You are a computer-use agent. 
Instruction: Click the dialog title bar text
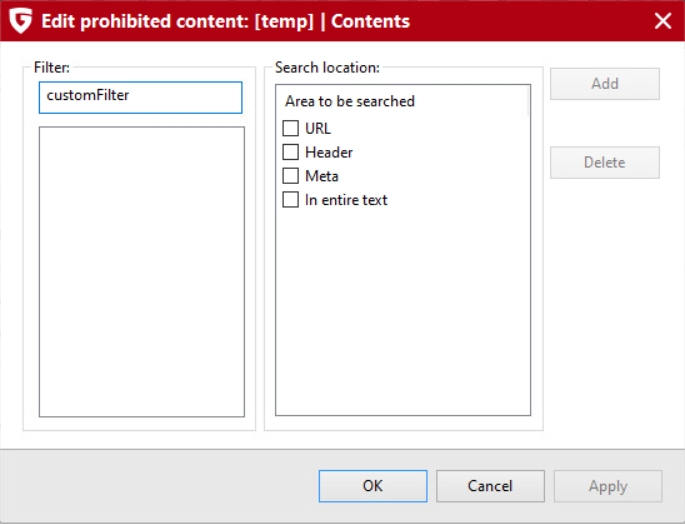coord(225,21)
